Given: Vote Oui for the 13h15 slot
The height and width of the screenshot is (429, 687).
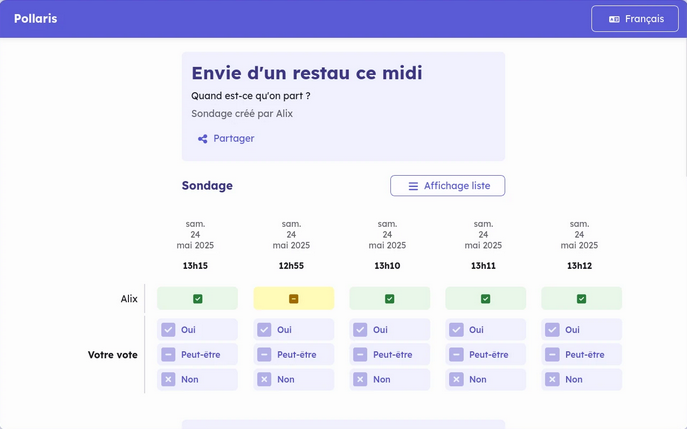Looking at the screenshot, I should coord(198,330).
